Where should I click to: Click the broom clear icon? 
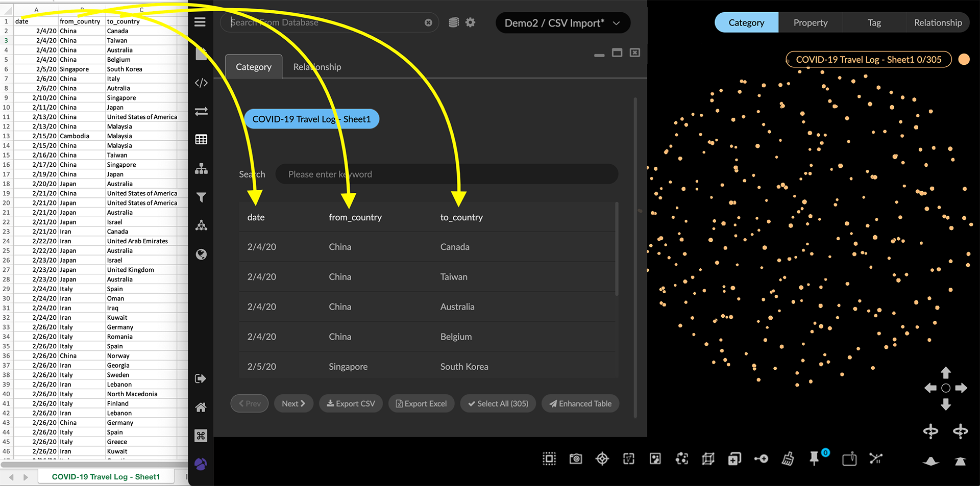coord(788,459)
